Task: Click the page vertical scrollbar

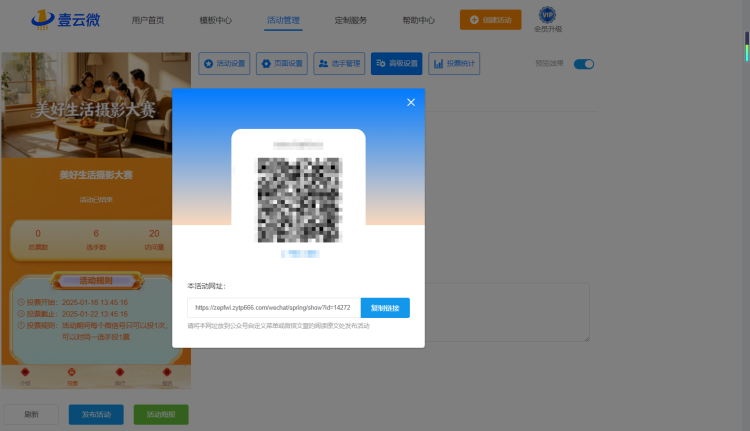Action: tap(747, 46)
